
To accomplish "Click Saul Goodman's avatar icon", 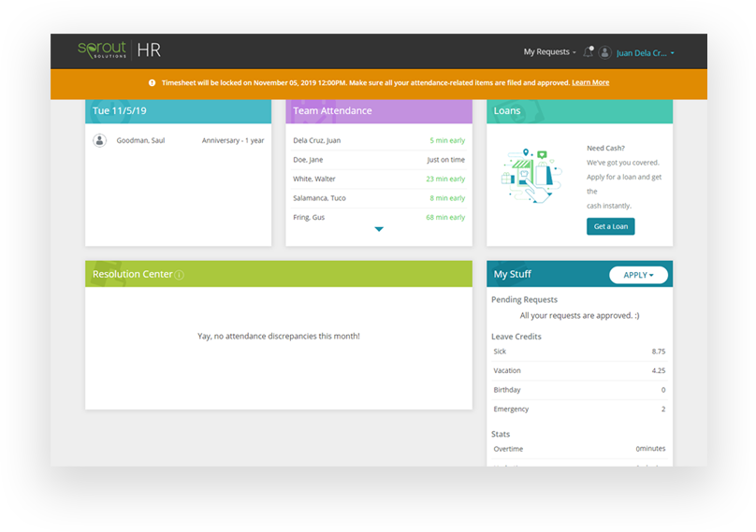I will pyautogui.click(x=99, y=140).
